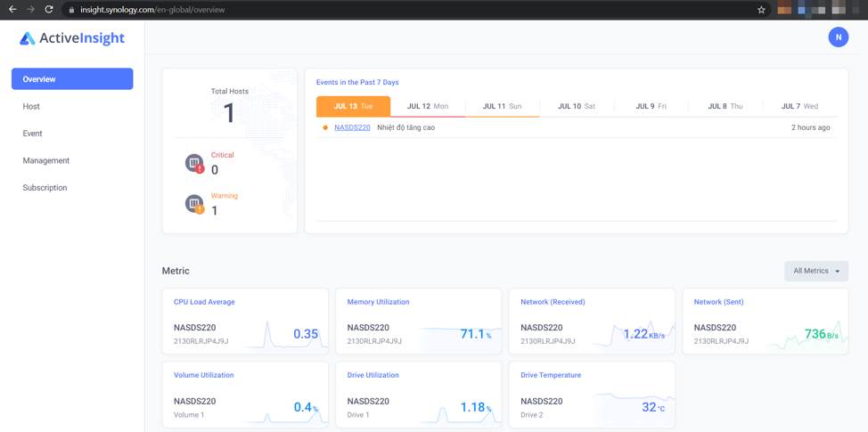Switch to the JUL 11 Sun tab
This screenshot has width=868, height=432.
tap(502, 106)
